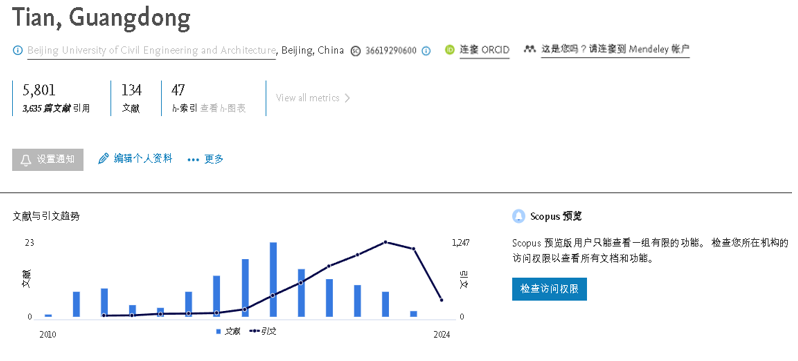
Task: Click the Mendeley logo icon
Action: pyautogui.click(x=530, y=49)
